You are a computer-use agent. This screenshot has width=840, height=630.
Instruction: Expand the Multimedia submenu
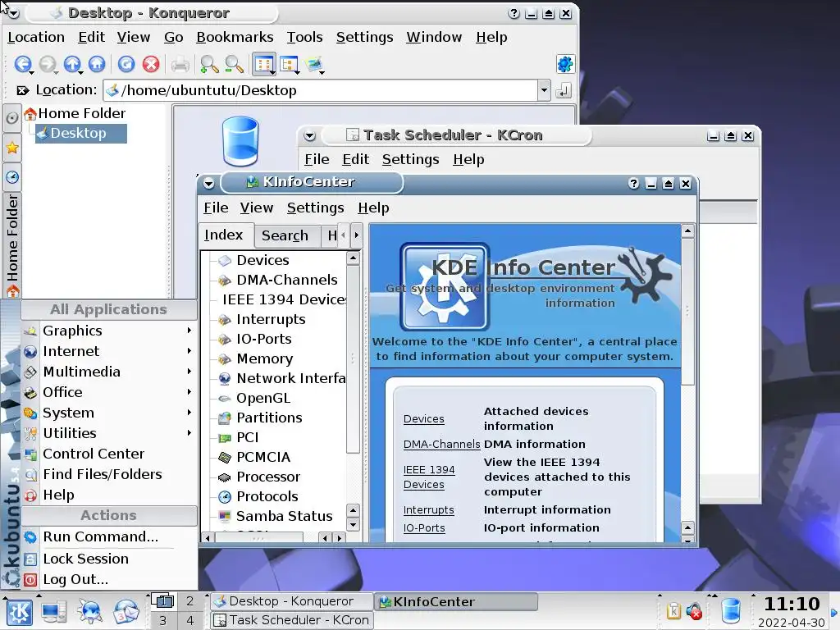click(x=109, y=372)
